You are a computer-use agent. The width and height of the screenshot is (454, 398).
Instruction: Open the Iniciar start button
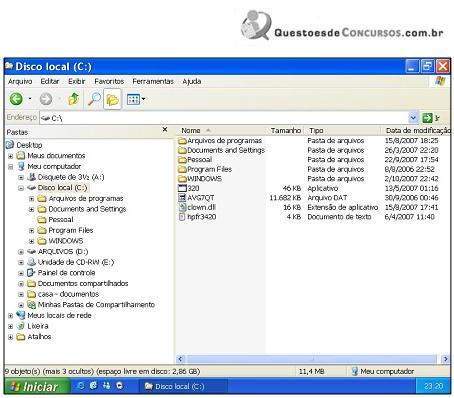36,387
